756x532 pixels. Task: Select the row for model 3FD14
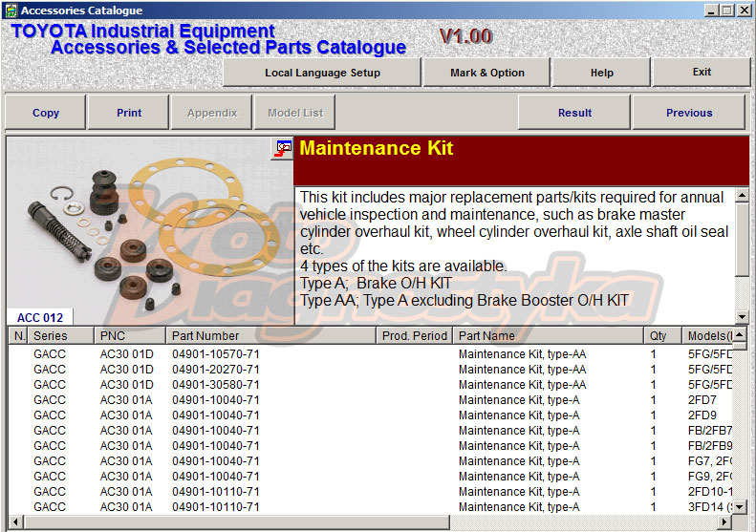click(370, 507)
